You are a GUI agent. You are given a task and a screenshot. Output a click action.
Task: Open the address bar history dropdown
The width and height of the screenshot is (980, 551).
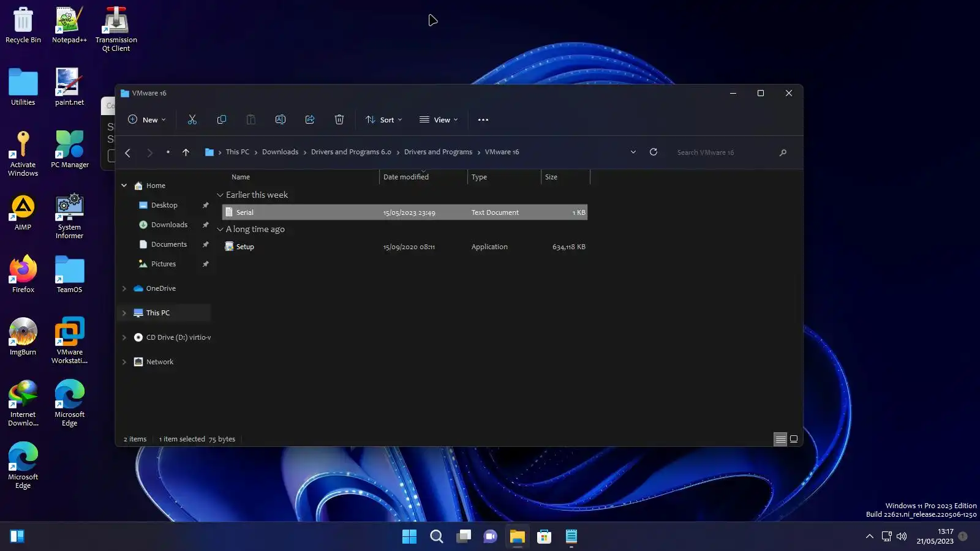(x=633, y=152)
